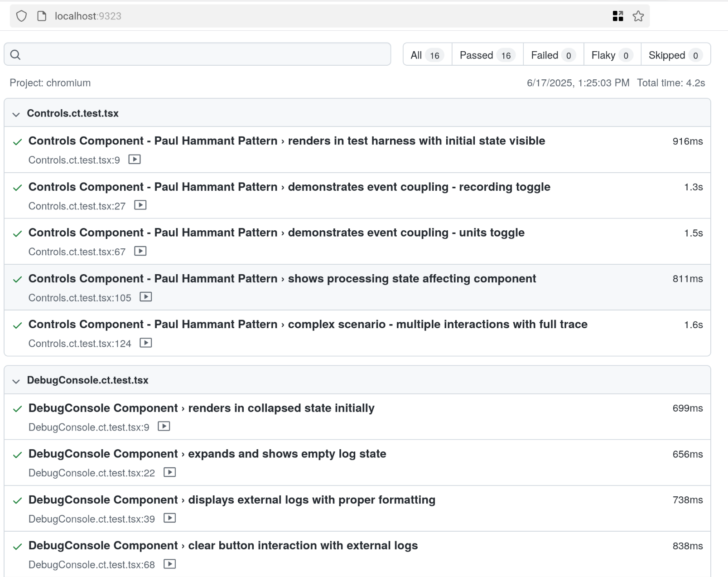Focus the test search input field
This screenshot has width=728, height=577.
[198, 54]
